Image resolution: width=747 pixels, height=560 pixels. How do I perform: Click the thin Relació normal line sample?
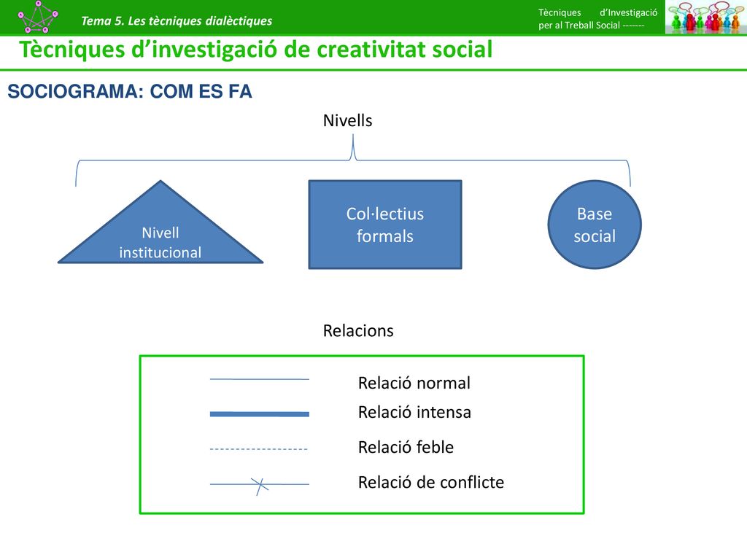pos(260,379)
